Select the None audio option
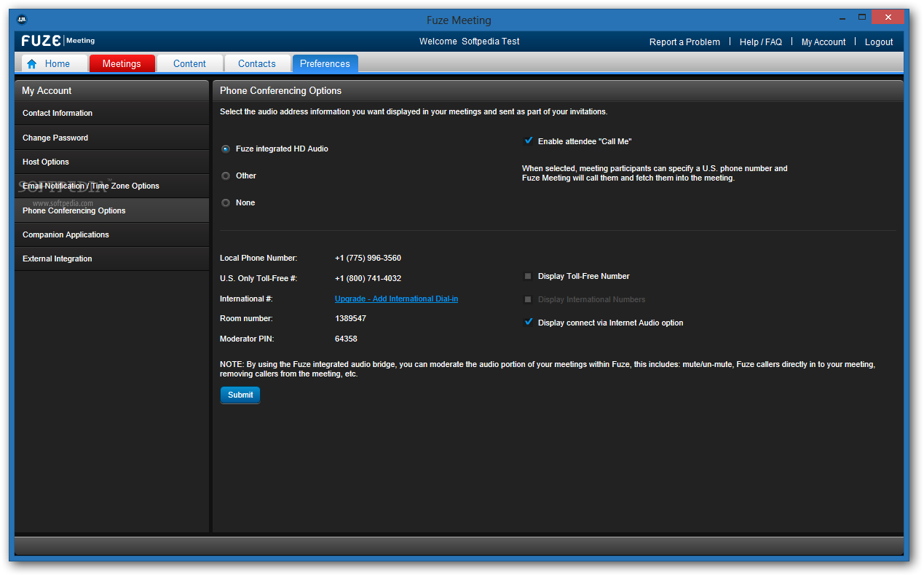924x576 pixels. point(226,202)
